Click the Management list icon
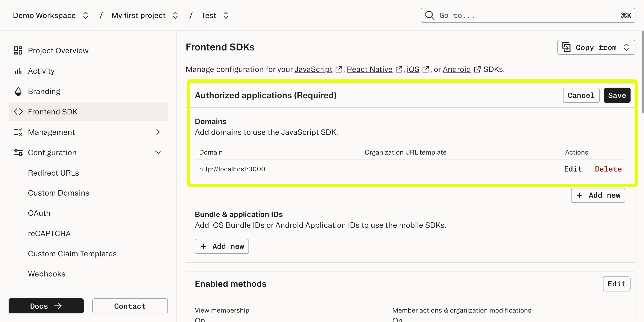This screenshot has width=644, height=322. 18,132
